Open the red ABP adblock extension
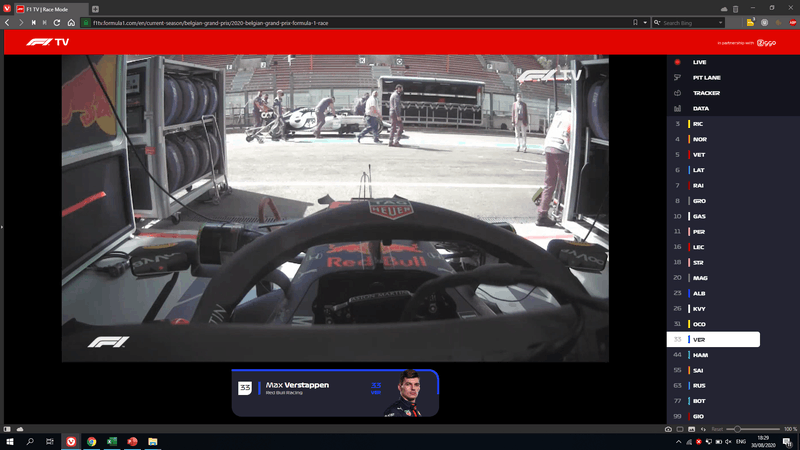This screenshot has height=450, width=800. point(793,22)
